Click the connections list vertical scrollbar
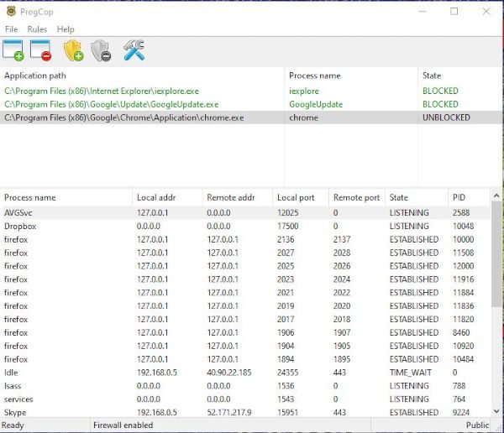Screen dimensions: 504x433 pyautogui.click(x=497, y=269)
